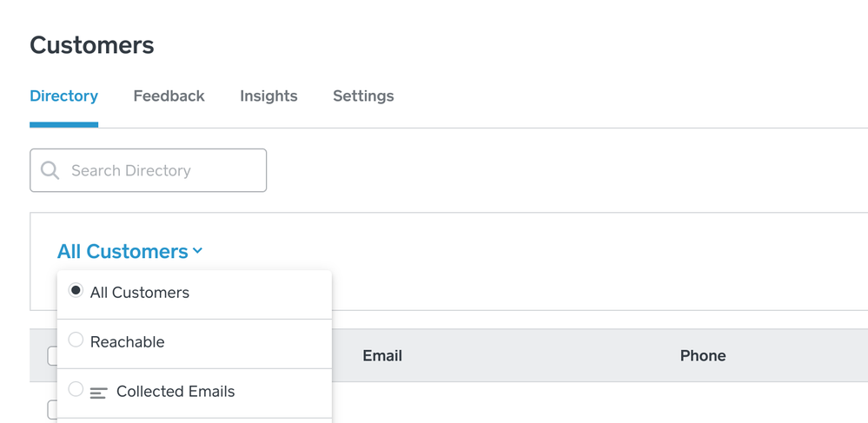Click the Phone column header
868x423 pixels.
pyautogui.click(x=703, y=355)
